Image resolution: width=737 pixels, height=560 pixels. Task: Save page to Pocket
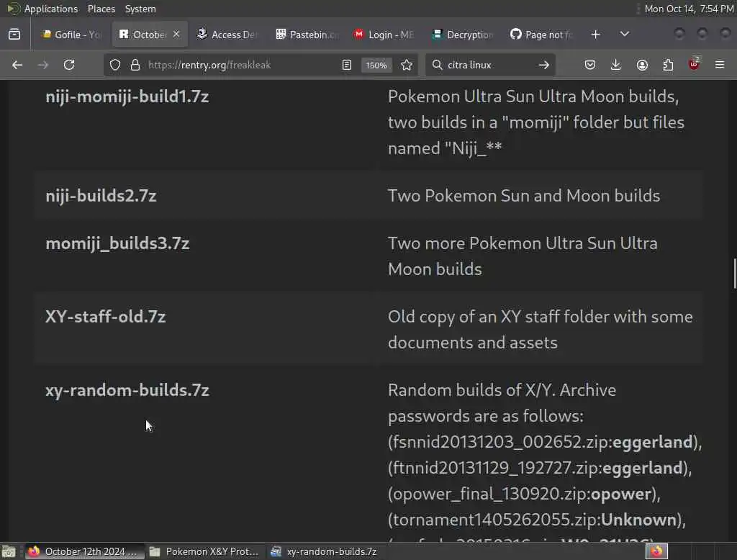(590, 65)
